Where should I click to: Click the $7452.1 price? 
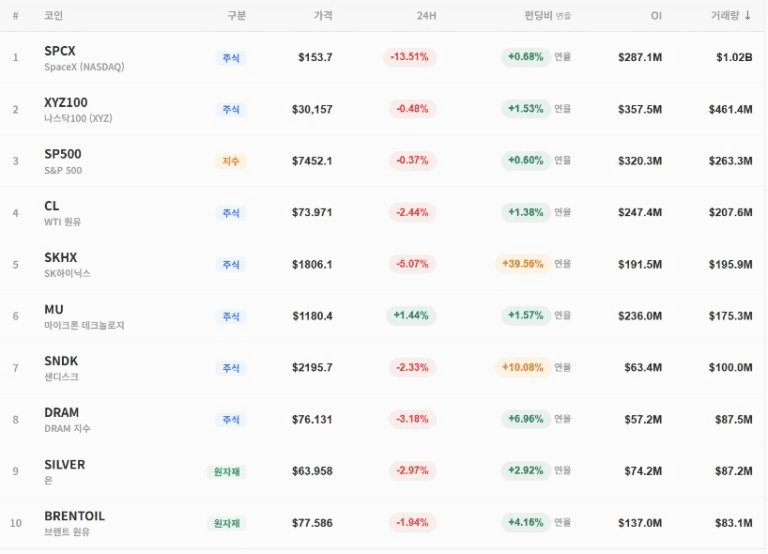click(312, 161)
